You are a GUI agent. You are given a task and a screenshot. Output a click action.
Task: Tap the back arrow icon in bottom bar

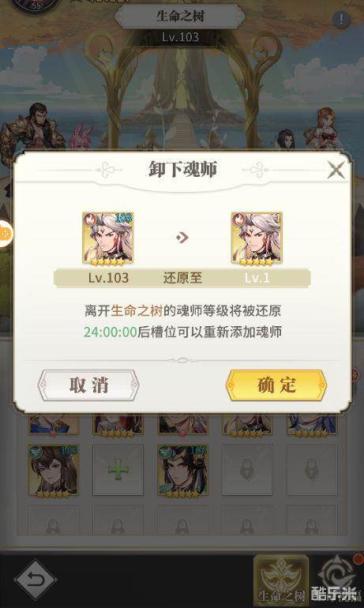tap(36, 580)
